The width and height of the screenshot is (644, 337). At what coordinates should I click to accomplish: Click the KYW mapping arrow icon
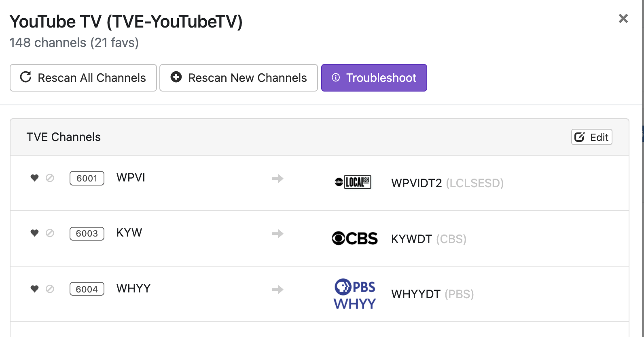click(x=278, y=234)
